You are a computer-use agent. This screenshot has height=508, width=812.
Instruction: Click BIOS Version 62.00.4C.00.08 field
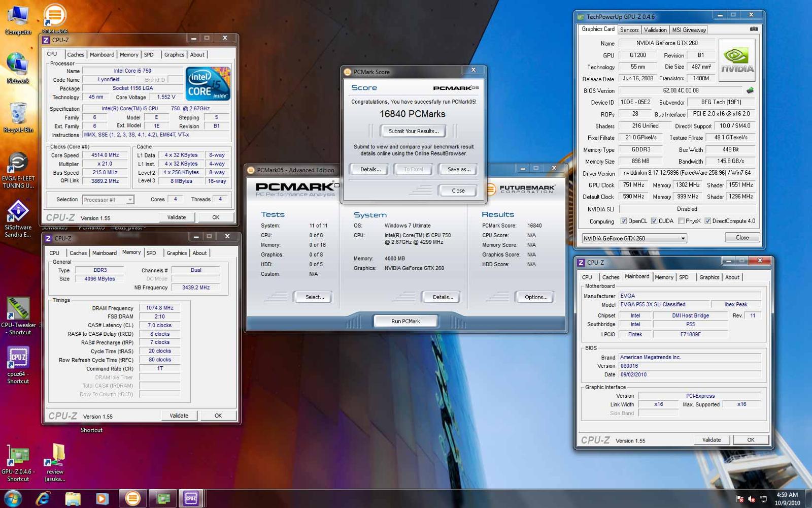681,90
